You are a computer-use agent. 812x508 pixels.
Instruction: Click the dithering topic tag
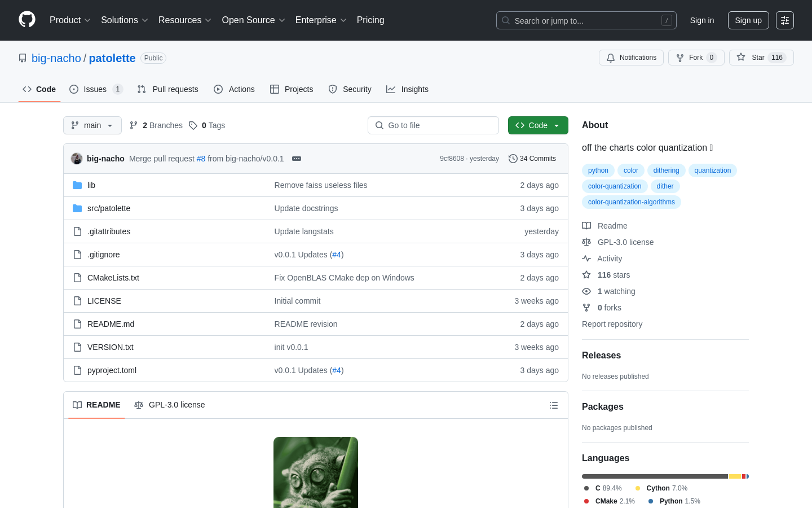tap(666, 170)
